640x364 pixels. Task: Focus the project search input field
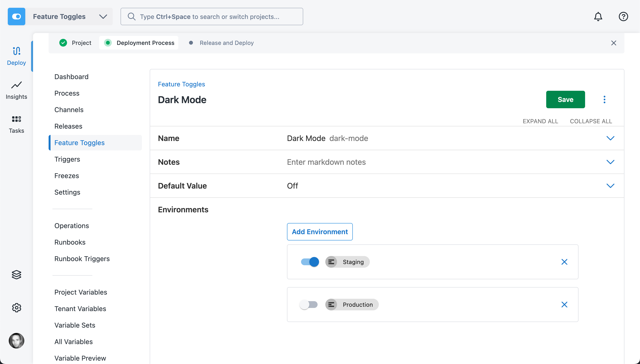point(212,17)
